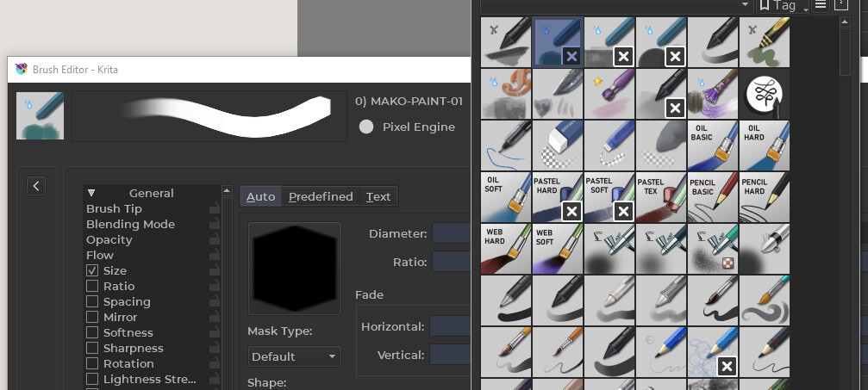The height and width of the screenshot is (390, 868).
Task: Select the WEB HARD brush preset
Action: [506, 249]
